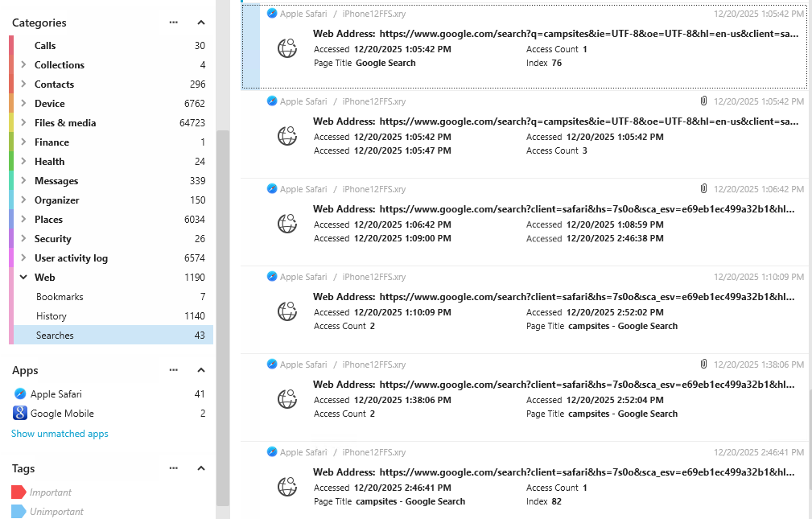This screenshot has height=519, width=812.
Task: Expand the Security category arrow
Action: click(x=23, y=238)
